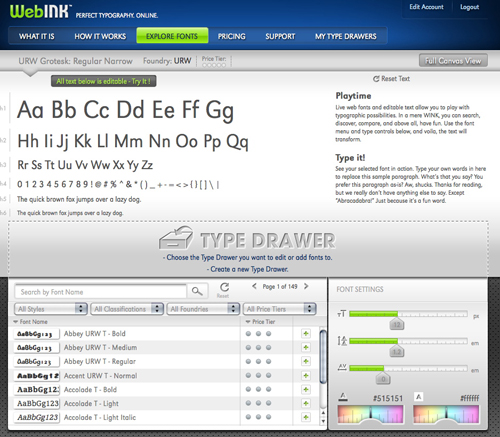
Task: Click the background color icon
Action: (419, 397)
